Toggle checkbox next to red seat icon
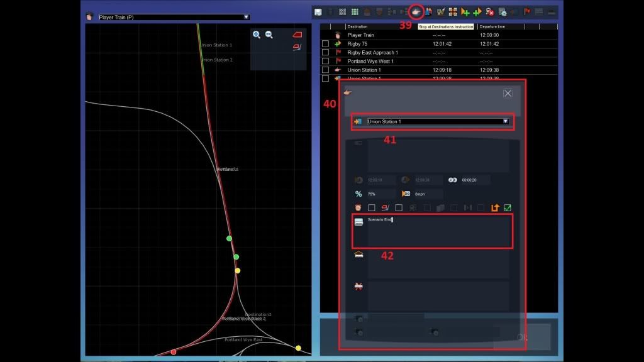Screen dimensions: 644x362 399,207
